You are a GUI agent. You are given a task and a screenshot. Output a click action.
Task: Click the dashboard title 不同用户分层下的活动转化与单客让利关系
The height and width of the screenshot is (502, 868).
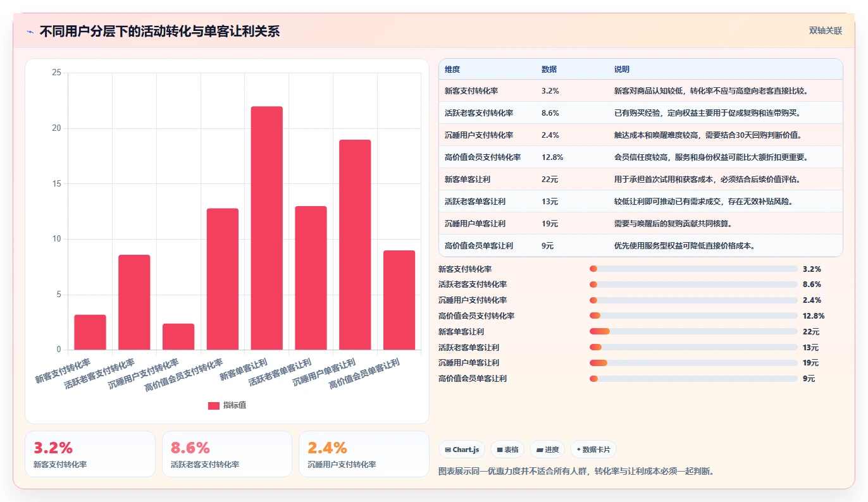pos(159,32)
